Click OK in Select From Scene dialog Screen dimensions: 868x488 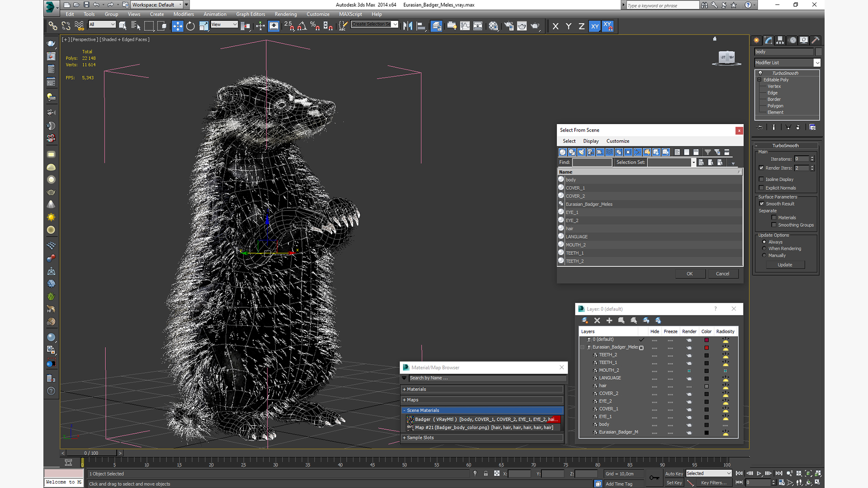[689, 274]
